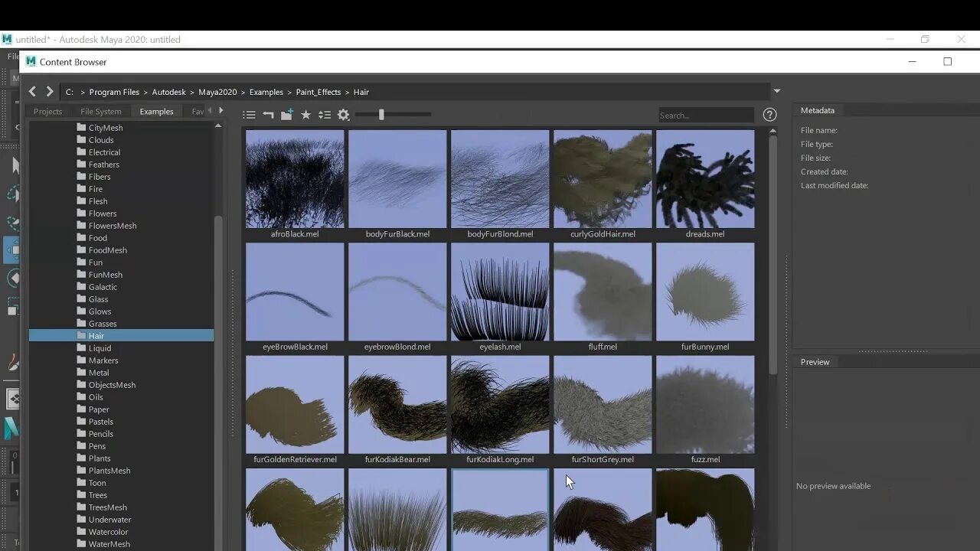Select the Feathers folder

pos(104,165)
